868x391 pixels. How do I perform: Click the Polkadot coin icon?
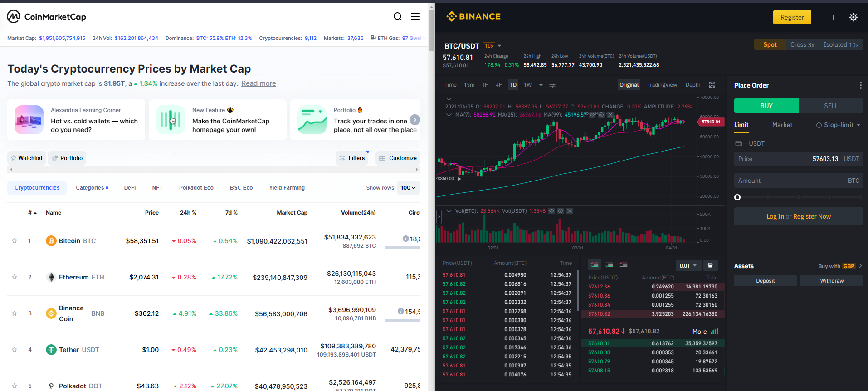[x=51, y=386]
